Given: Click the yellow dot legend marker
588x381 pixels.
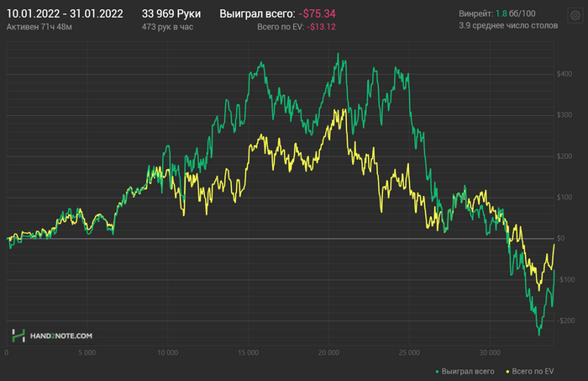Looking at the screenshot, I should click(x=507, y=372).
